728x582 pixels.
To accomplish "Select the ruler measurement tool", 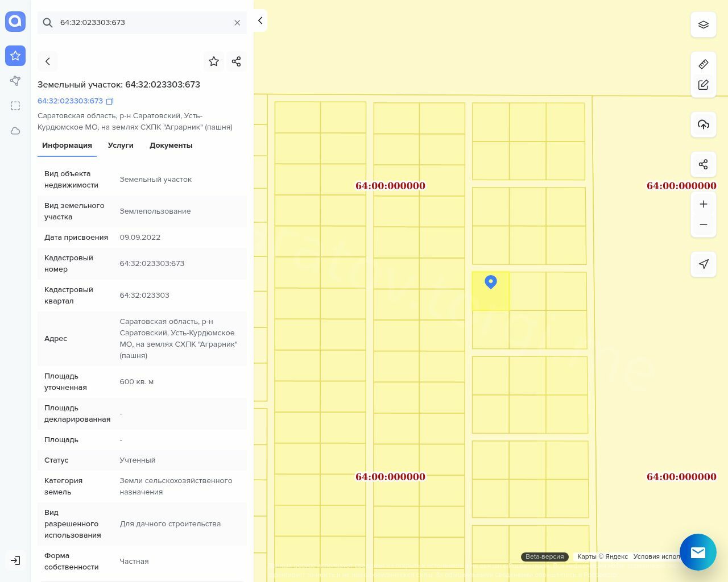I will [x=703, y=64].
